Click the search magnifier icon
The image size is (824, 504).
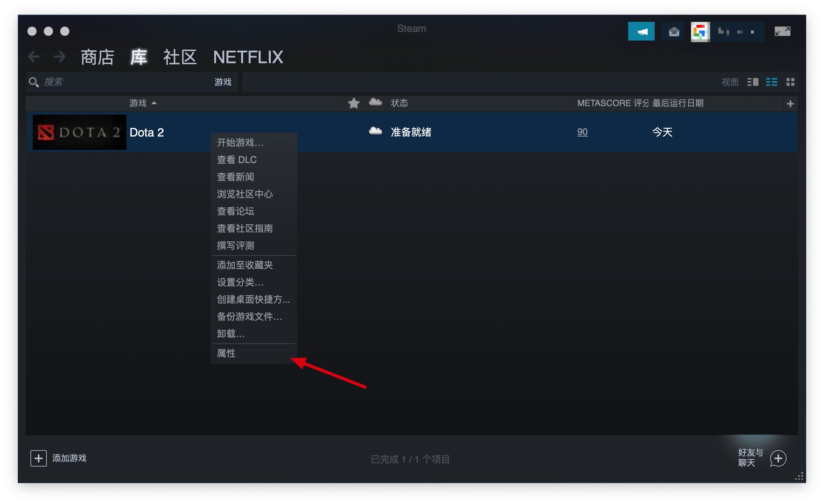(34, 82)
